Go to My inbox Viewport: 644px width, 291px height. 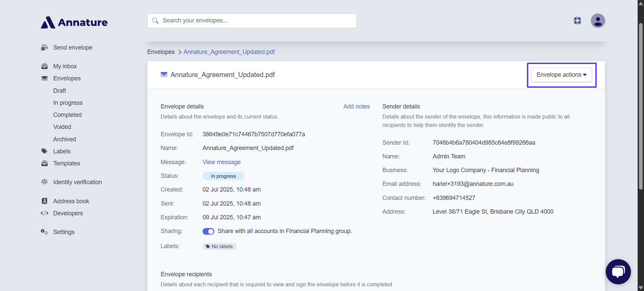65,66
